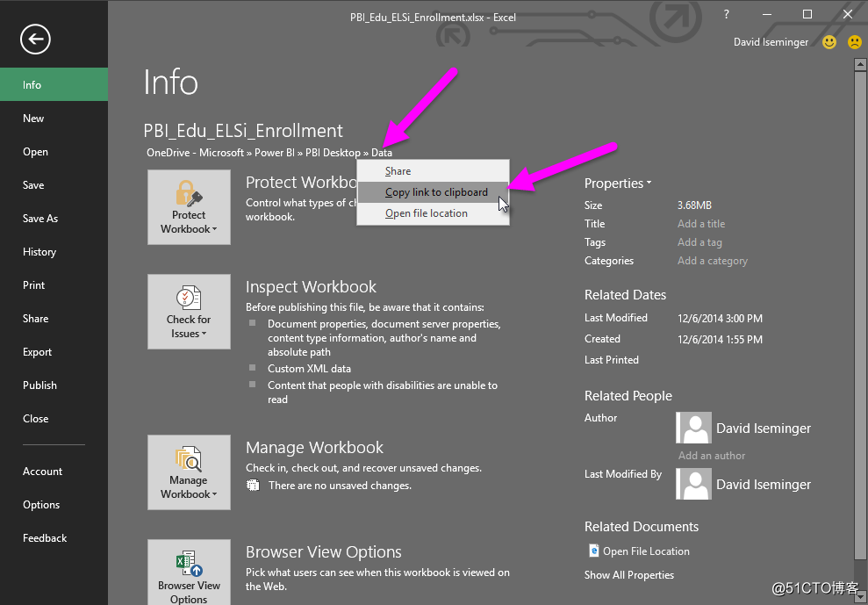Open Excel Options

click(54, 505)
